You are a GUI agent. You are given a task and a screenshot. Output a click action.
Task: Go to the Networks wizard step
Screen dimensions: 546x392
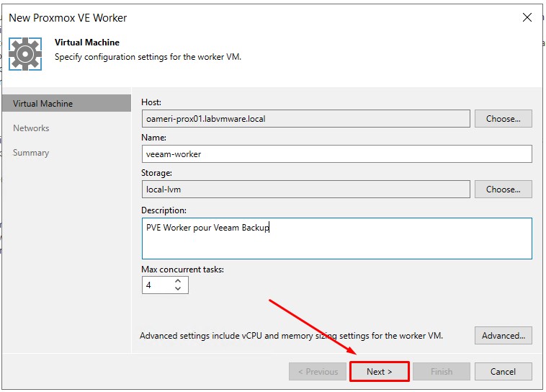(x=31, y=128)
